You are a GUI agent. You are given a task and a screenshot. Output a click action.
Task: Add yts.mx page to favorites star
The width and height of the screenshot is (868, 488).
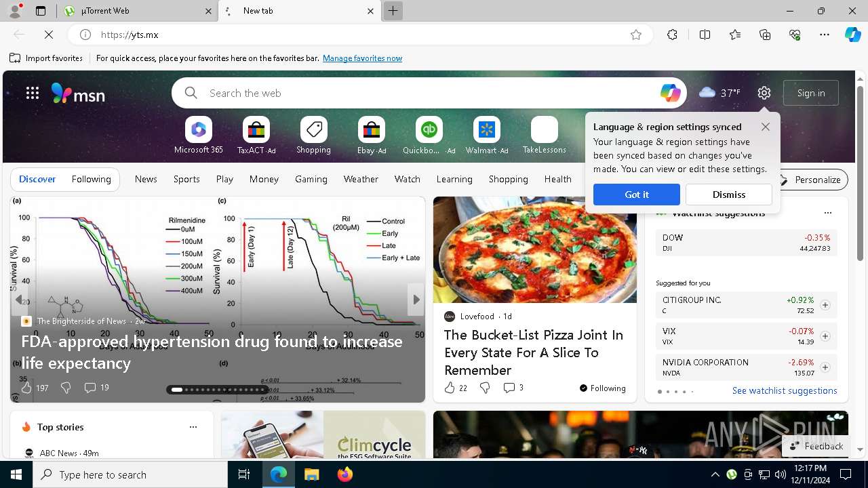[636, 35]
